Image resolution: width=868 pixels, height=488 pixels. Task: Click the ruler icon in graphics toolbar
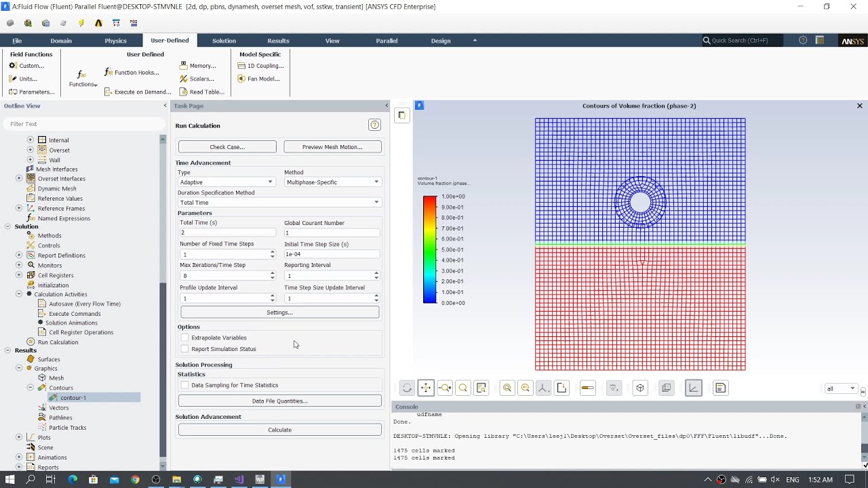588,388
